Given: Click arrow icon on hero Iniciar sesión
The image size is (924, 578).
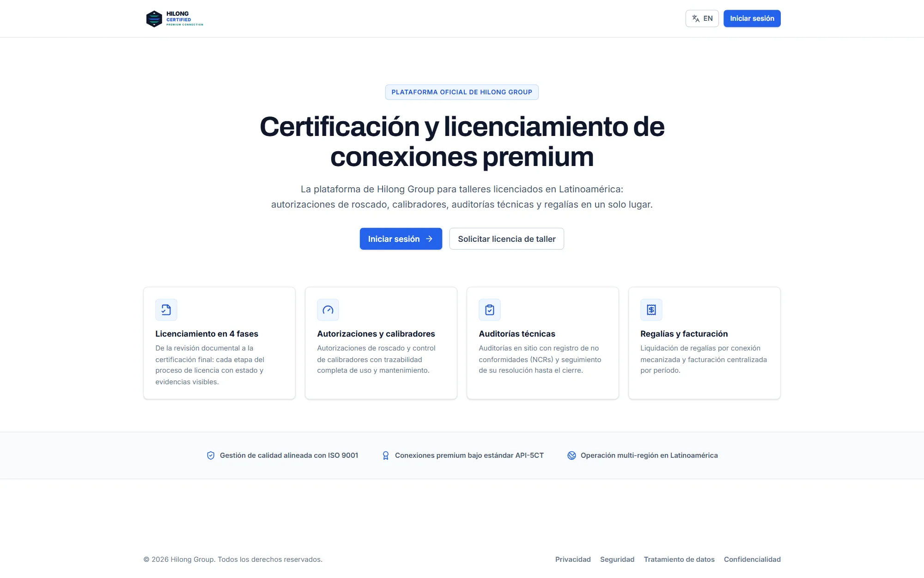Looking at the screenshot, I should [429, 239].
